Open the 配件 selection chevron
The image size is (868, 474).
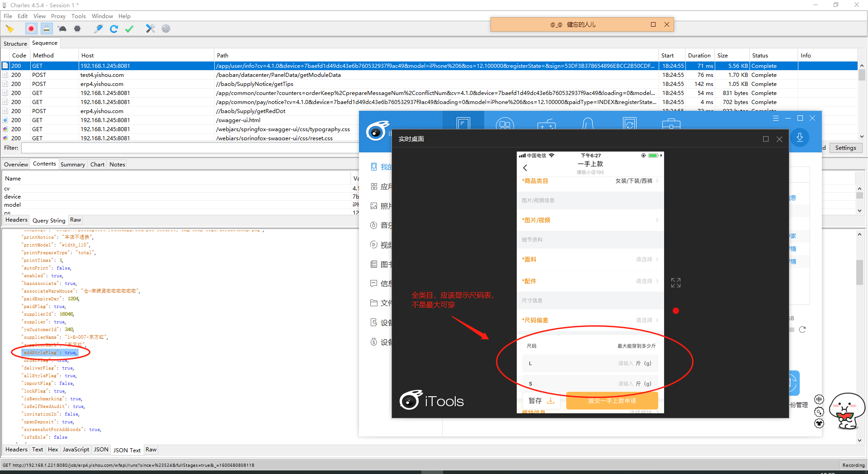pyautogui.click(x=657, y=281)
